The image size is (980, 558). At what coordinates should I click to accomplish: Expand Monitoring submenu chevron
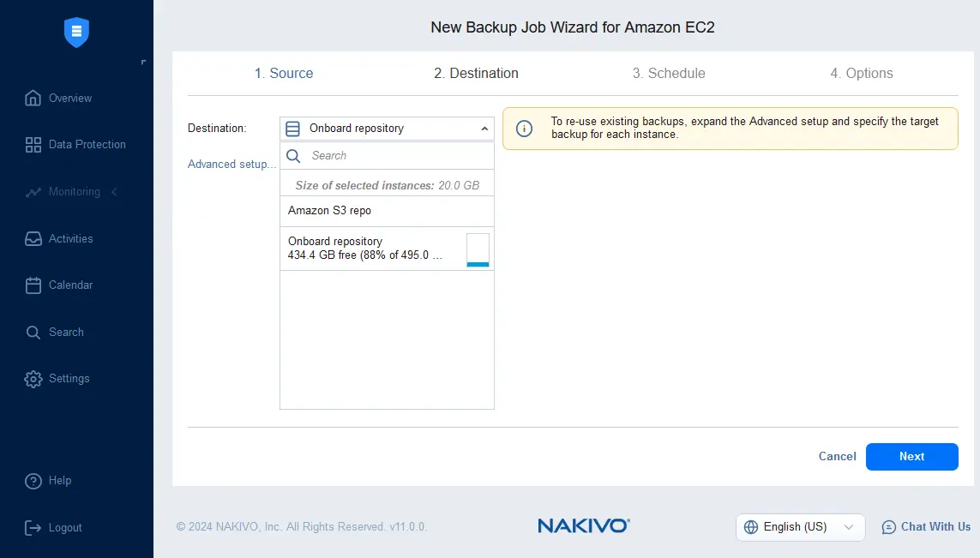tap(114, 192)
